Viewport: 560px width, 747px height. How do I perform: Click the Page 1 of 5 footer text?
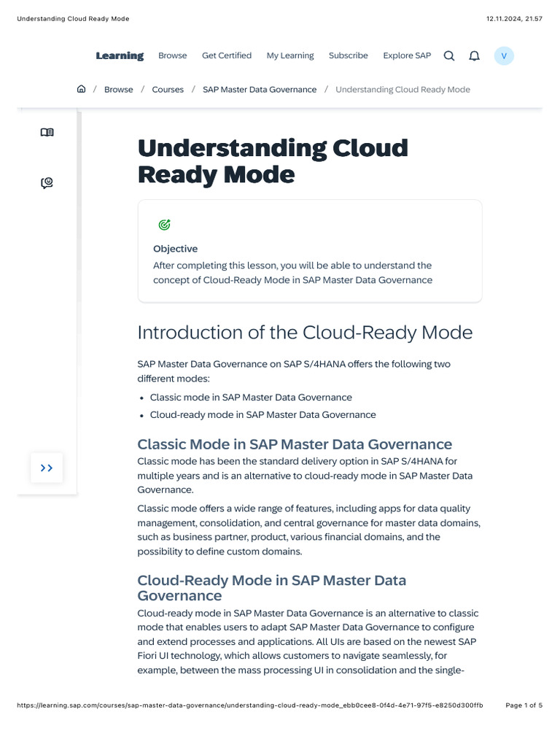point(524,705)
